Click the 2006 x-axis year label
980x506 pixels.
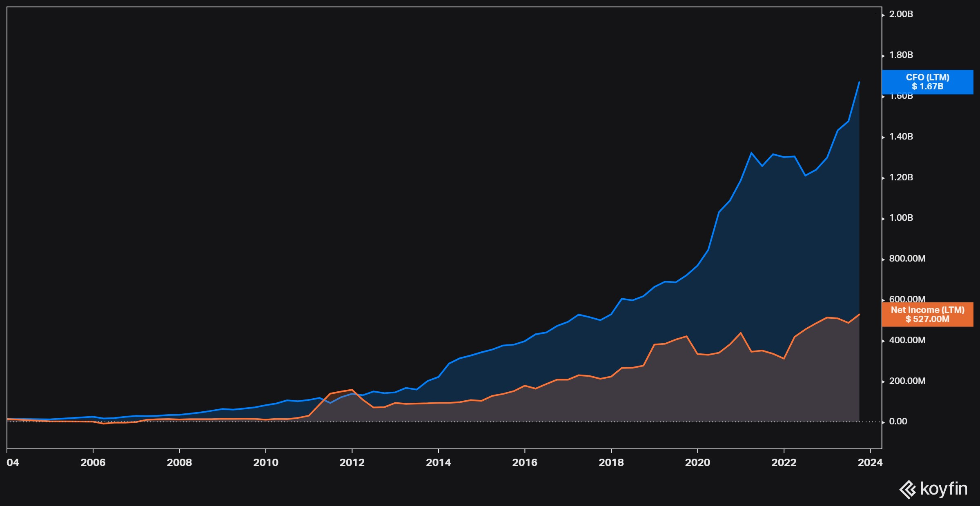pyautogui.click(x=93, y=462)
